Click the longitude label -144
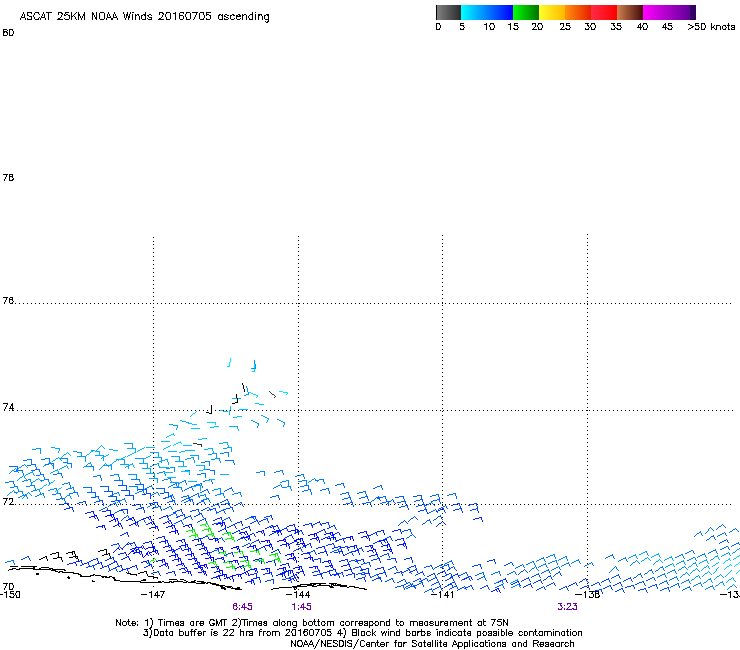 point(298,594)
